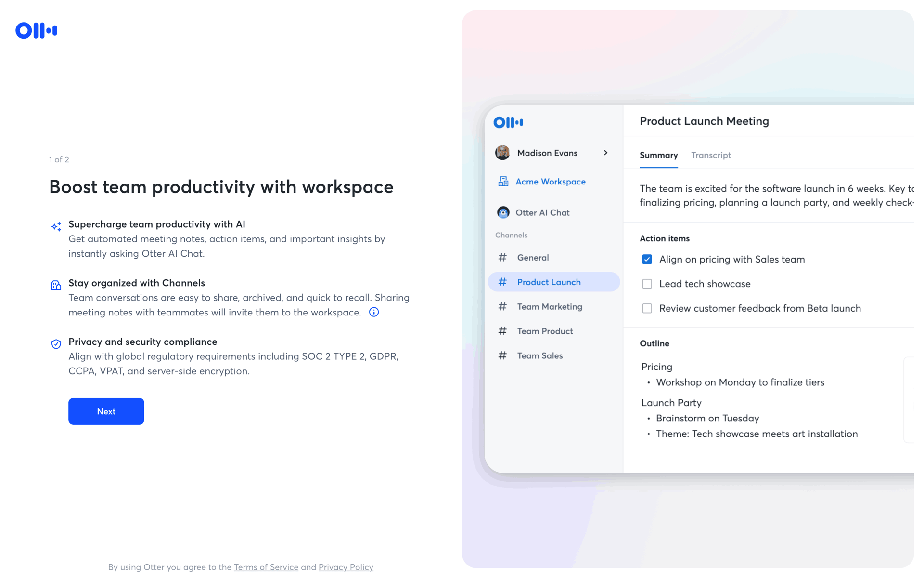Click the Outline heading
This screenshot has height=578, width=924.
(654, 343)
